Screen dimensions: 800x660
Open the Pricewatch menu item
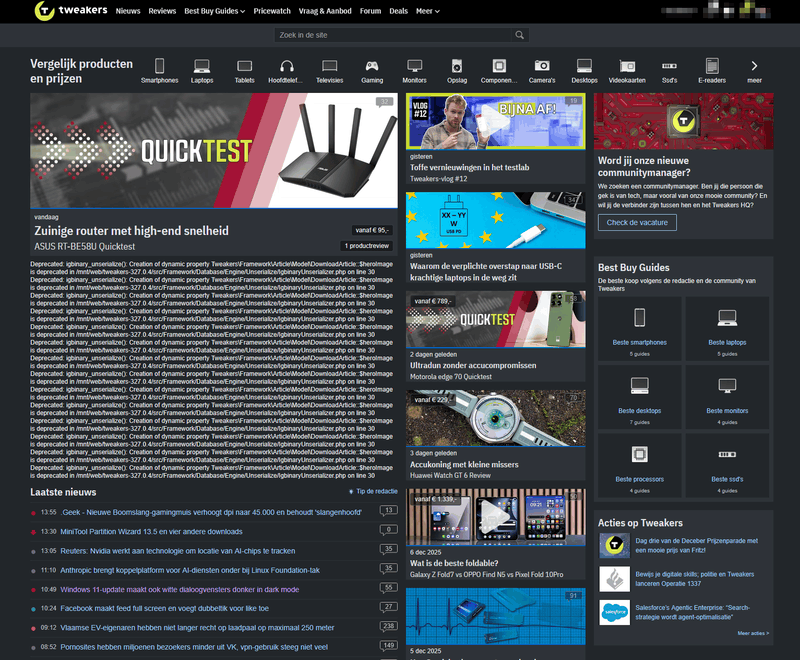point(273,11)
